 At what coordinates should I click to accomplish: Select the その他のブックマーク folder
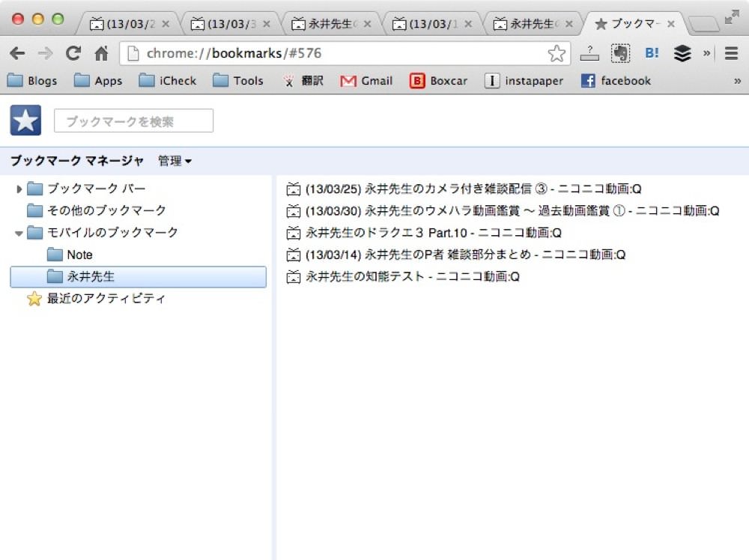click(x=97, y=210)
